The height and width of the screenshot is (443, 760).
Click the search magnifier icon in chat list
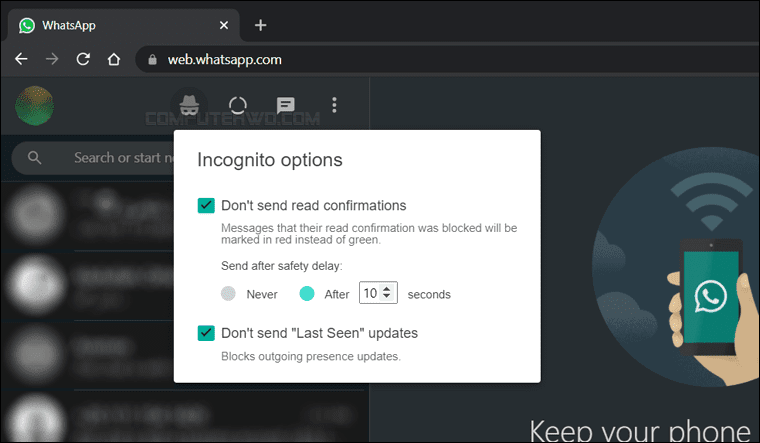[x=34, y=158]
